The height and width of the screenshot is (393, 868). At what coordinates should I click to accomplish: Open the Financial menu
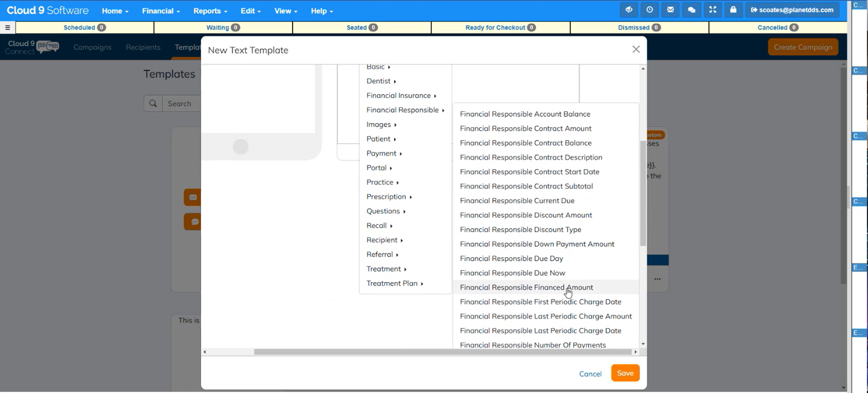click(x=161, y=11)
